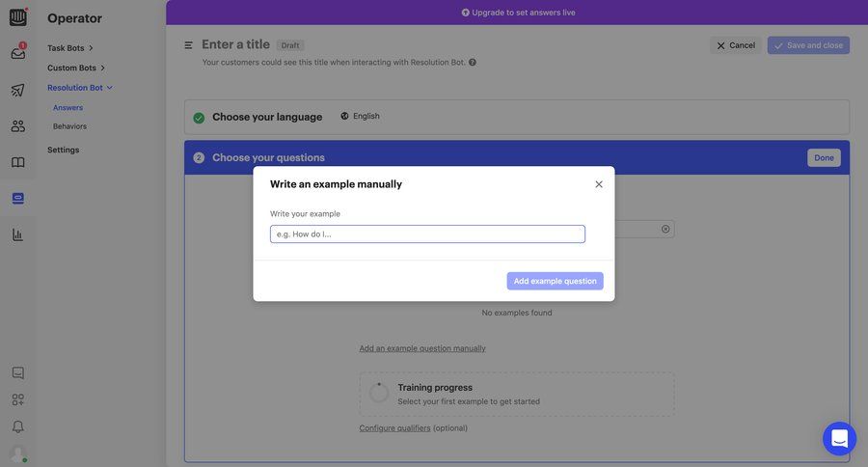Click the help question mark beside Resolution Bot text
868x467 pixels.
[x=473, y=62]
